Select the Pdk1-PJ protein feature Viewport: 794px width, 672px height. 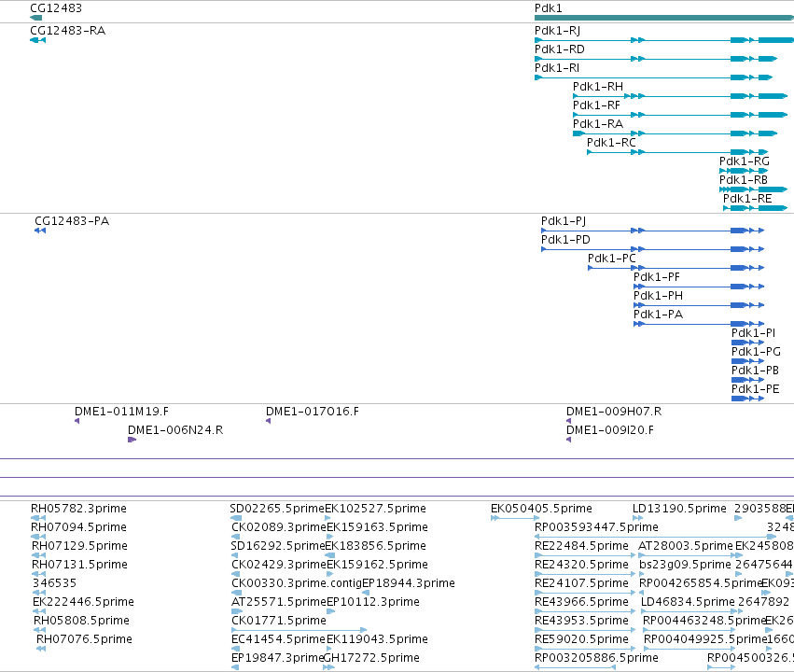click(x=653, y=231)
